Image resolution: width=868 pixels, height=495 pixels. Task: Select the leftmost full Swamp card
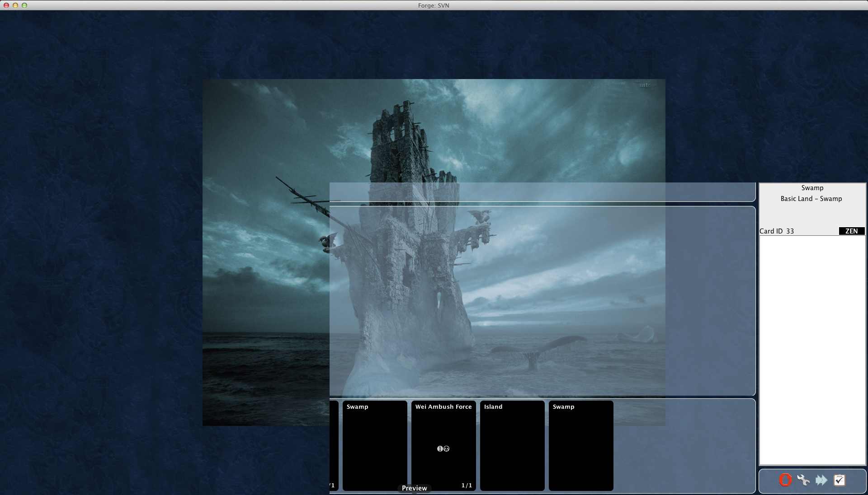(x=375, y=445)
